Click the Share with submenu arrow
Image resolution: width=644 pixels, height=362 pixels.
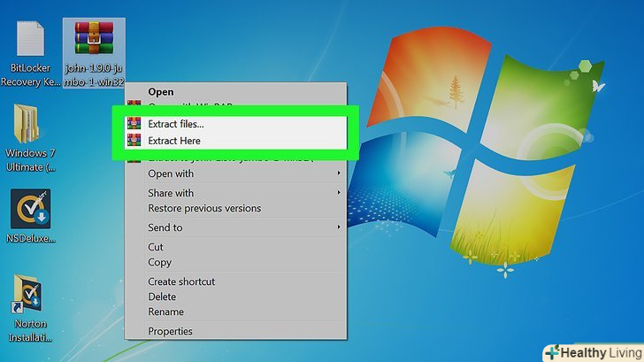(x=339, y=193)
